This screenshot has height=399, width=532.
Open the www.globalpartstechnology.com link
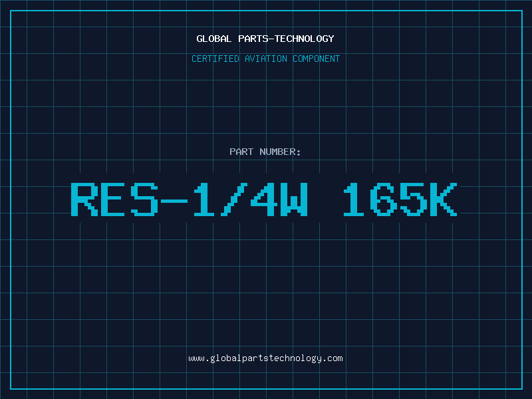[x=265, y=358]
